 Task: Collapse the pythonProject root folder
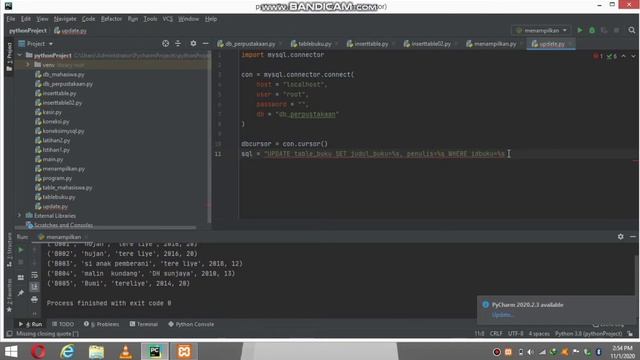pyautogui.click(x=20, y=55)
